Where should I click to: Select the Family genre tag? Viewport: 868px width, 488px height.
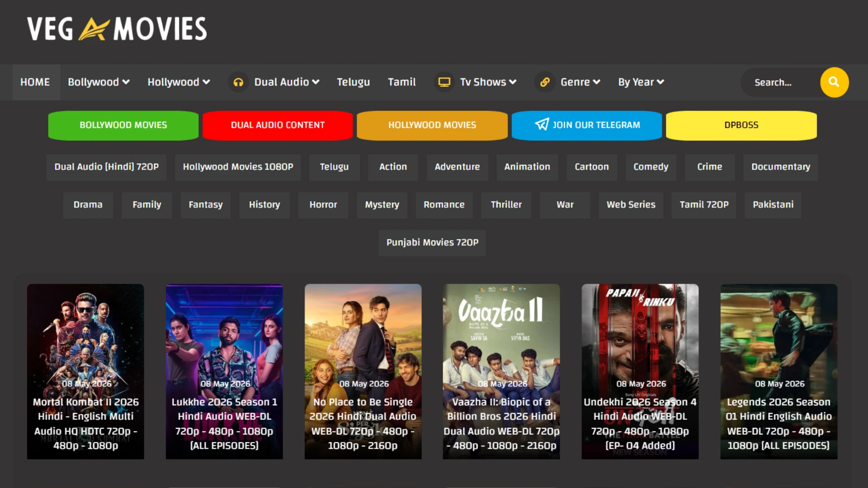click(147, 205)
